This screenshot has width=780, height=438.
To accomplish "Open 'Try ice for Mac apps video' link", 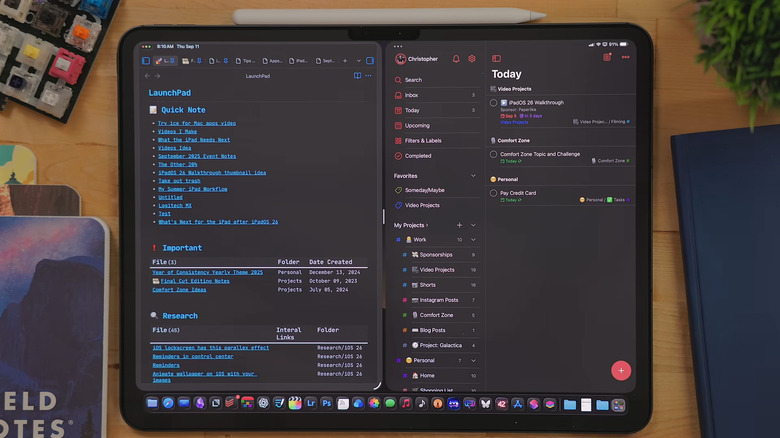I will pos(196,123).
